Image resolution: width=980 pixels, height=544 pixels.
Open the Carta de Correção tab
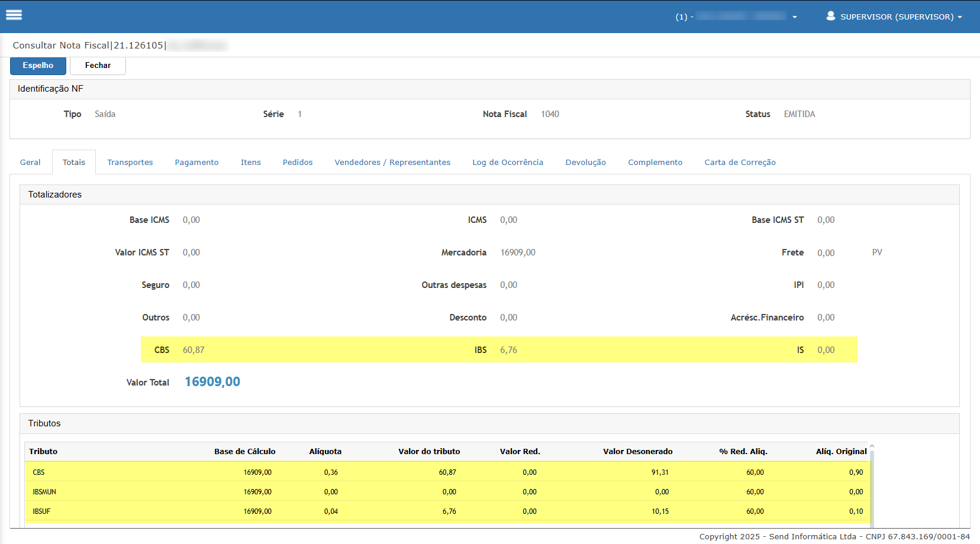740,163
